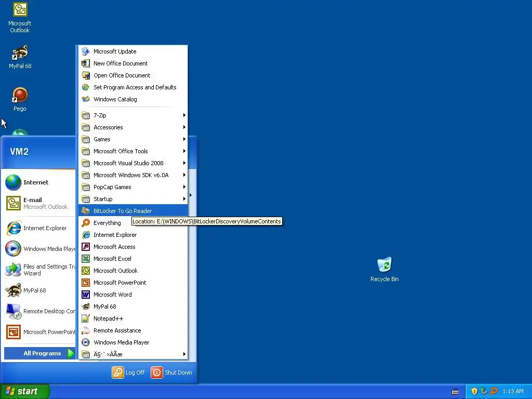
Task: Launch BitLocker To Go Reader
Action: (133, 211)
